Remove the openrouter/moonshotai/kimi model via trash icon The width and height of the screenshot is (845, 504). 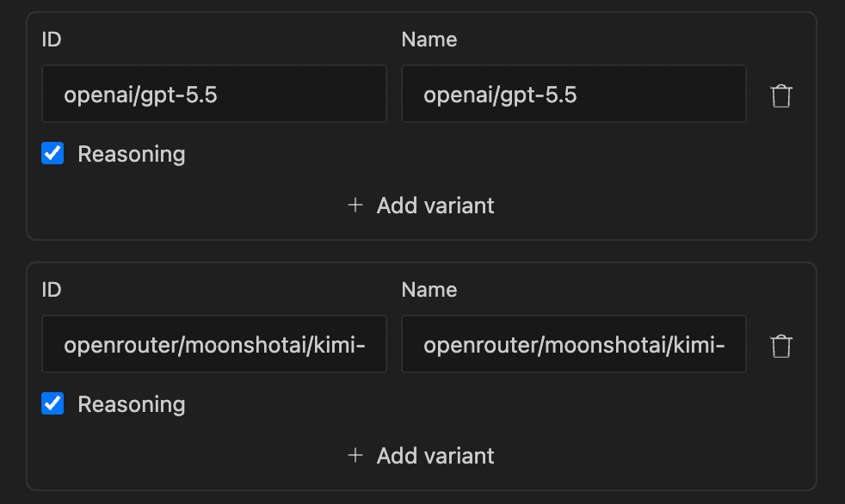pos(780,347)
